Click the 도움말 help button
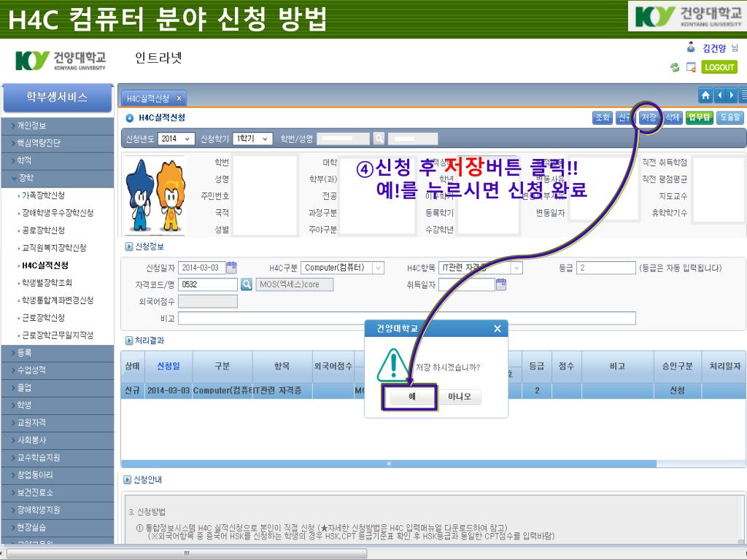This screenshot has height=560, width=747. point(729,117)
